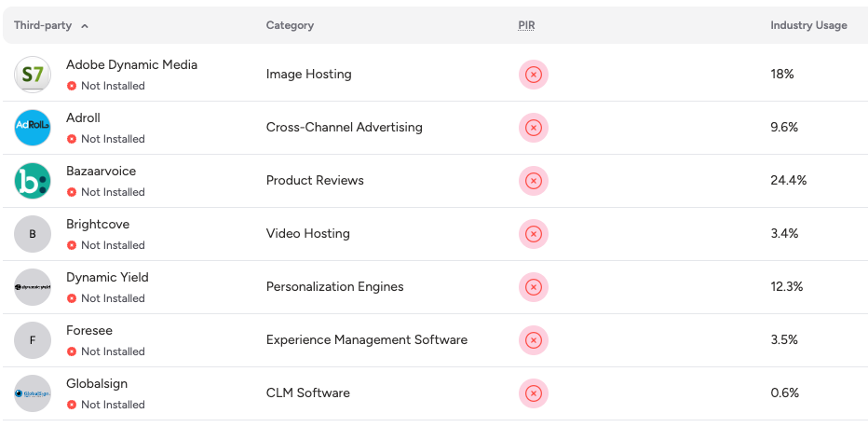Open the Dynamic Yield third-party name

coord(107,278)
